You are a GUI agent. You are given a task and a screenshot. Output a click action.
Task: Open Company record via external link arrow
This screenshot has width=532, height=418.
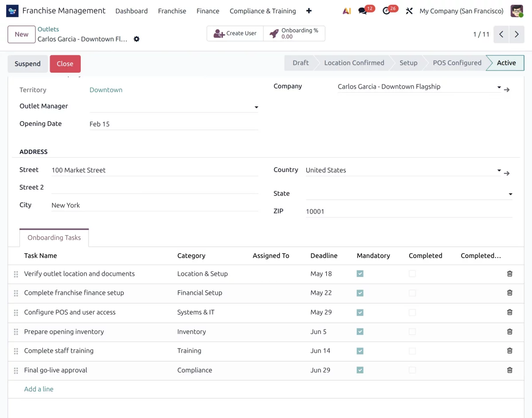pyautogui.click(x=507, y=90)
